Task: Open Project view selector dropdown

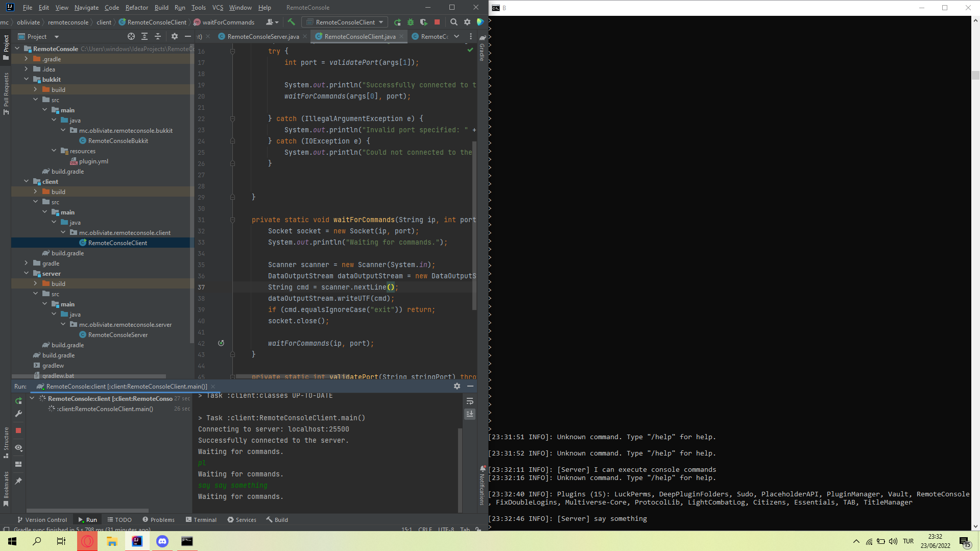Action: coord(39,36)
